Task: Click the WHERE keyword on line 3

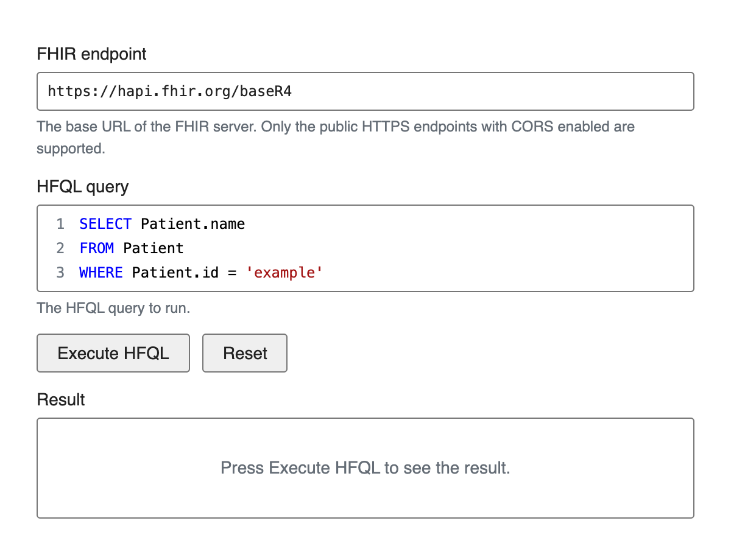Action: (101, 273)
